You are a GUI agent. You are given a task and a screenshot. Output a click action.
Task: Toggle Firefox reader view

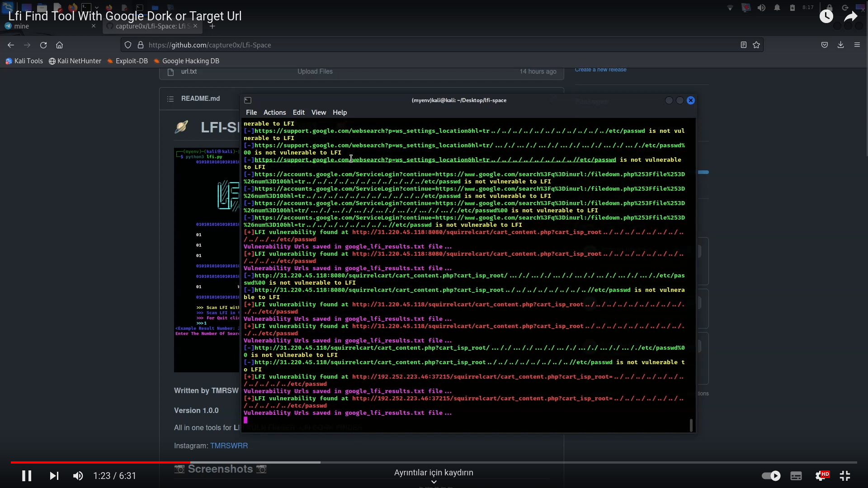tap(743, 45)
